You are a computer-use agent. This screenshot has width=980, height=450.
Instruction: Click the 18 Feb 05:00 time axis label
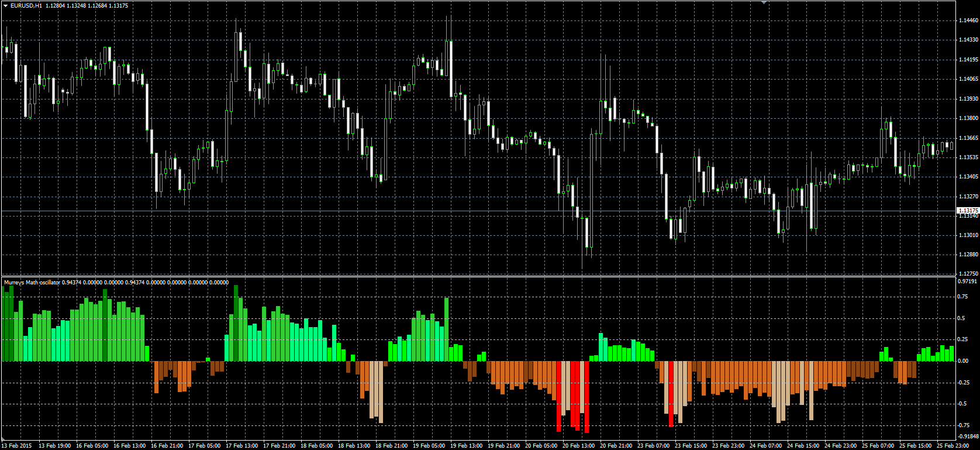316,446
